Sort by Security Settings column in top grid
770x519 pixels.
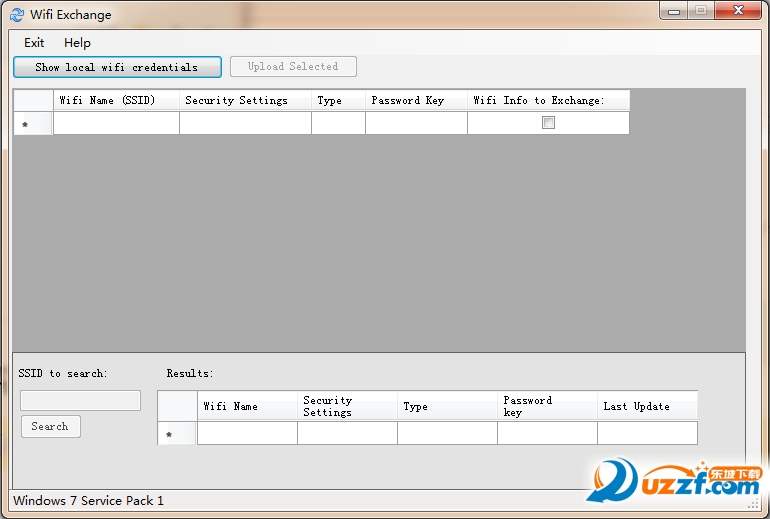[x=245, y=100]
